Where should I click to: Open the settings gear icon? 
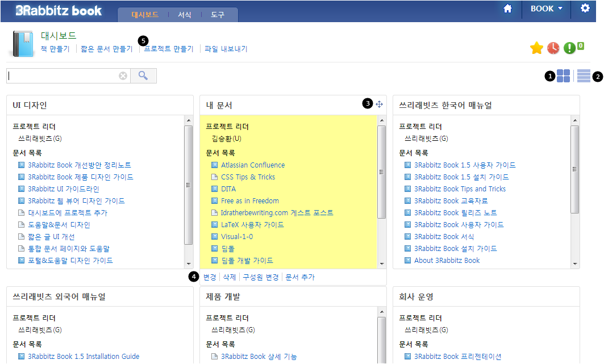[585, 9]
